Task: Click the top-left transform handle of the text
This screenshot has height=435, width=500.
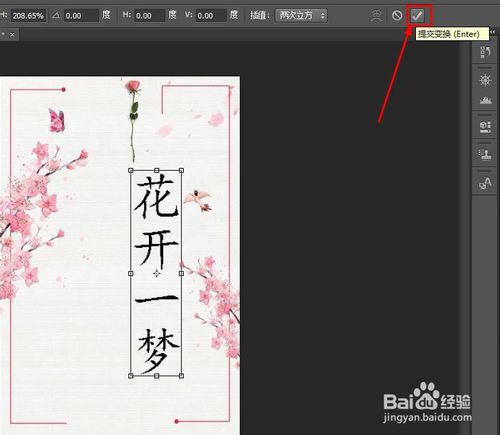Action: pyautogui.click(x=131, y=170)
